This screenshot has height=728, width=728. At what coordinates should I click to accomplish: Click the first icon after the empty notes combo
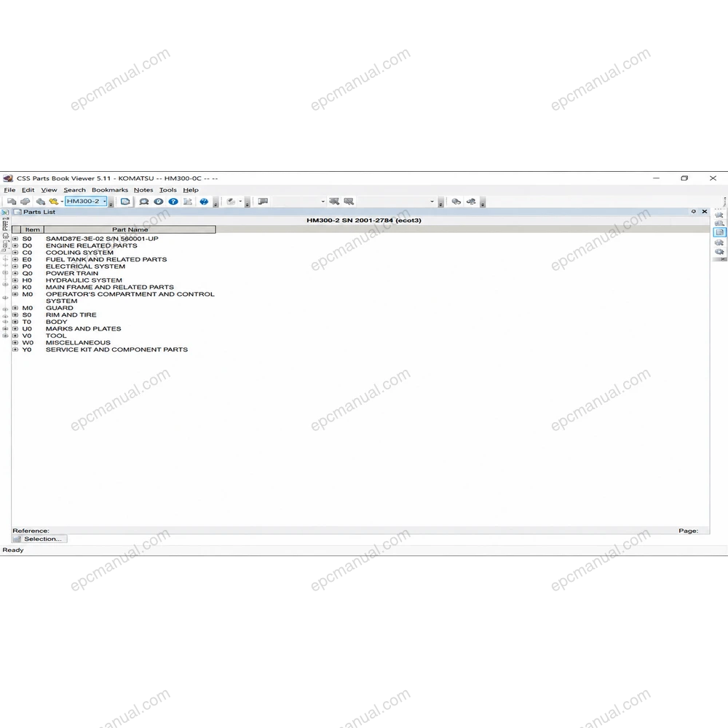coord(334,202)
